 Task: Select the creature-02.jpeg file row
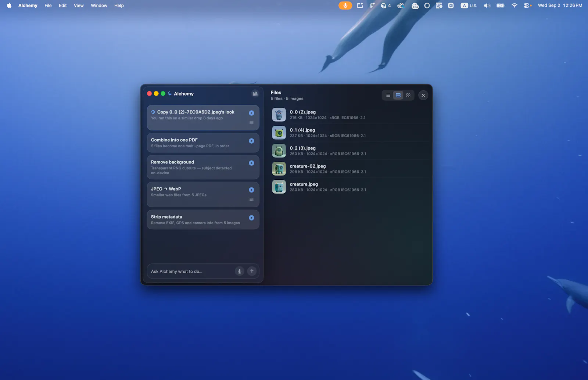coord(349,169)
